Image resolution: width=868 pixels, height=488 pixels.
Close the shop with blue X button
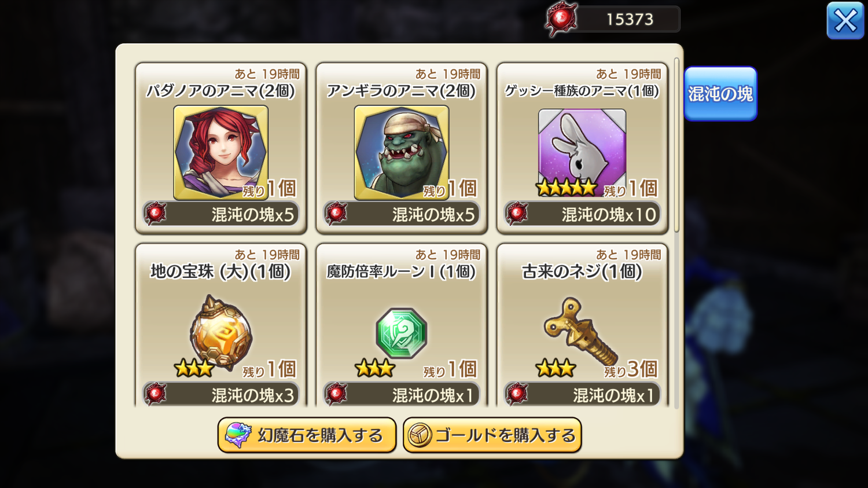pos(845,21)
